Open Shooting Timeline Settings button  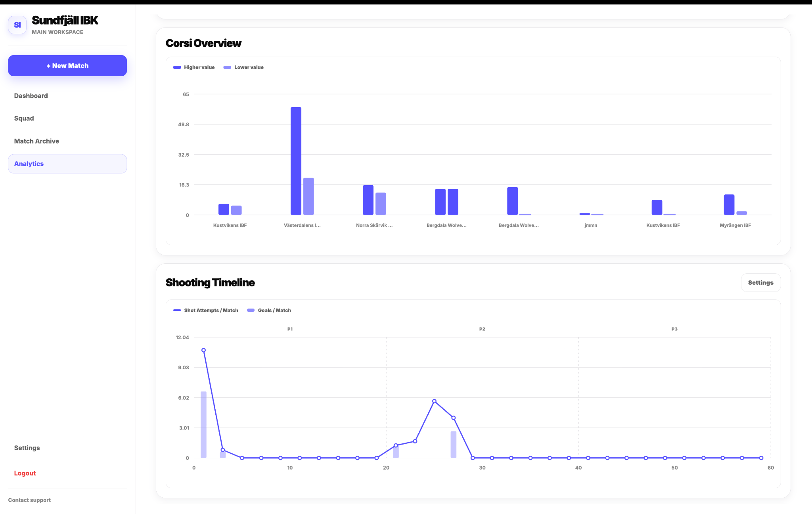(760, 283)
